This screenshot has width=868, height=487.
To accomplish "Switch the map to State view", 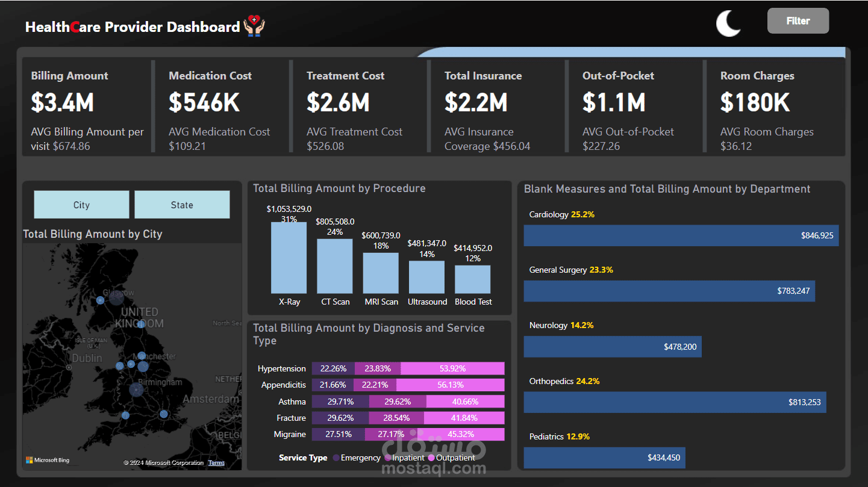I will point(182,205).
